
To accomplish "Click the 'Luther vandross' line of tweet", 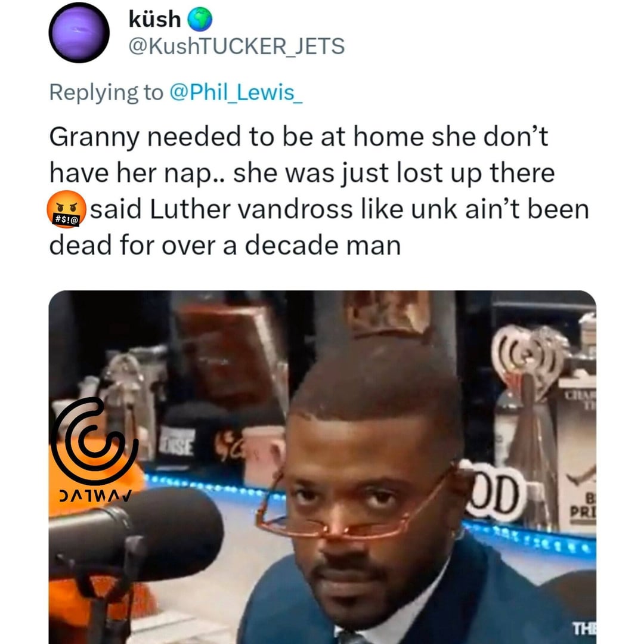I will point(339,209).
